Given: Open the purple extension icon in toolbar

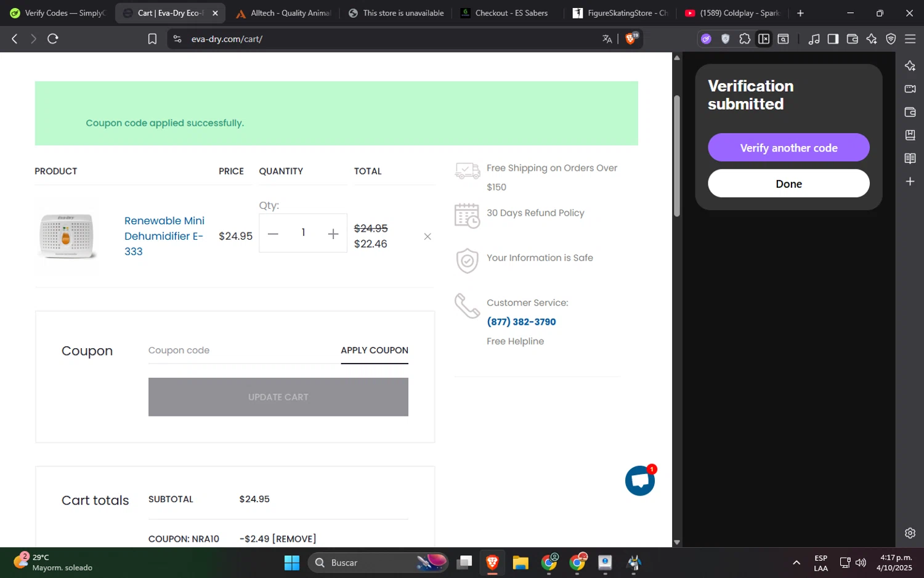Looking at the screenshot, I should coord(706,39).
